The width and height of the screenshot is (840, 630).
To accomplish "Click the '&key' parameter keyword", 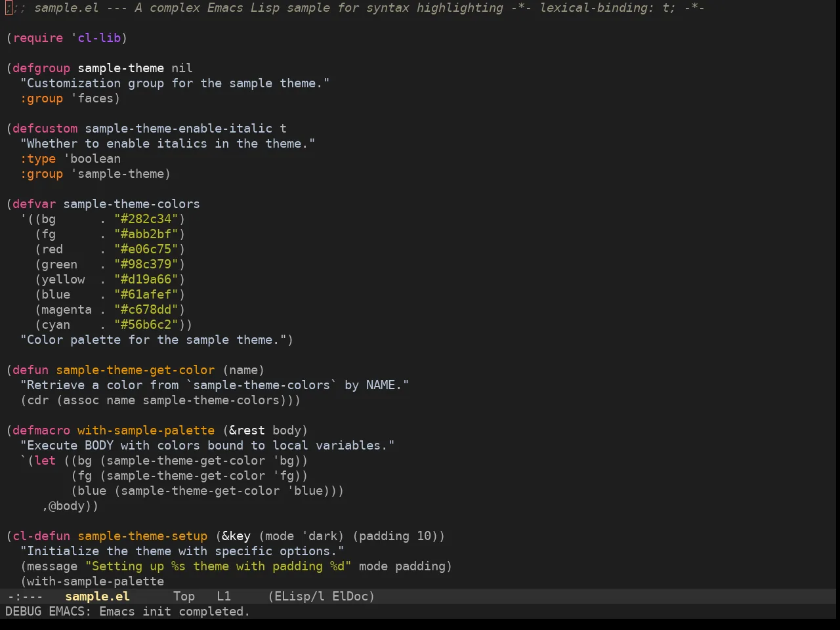I will [236, 535].
